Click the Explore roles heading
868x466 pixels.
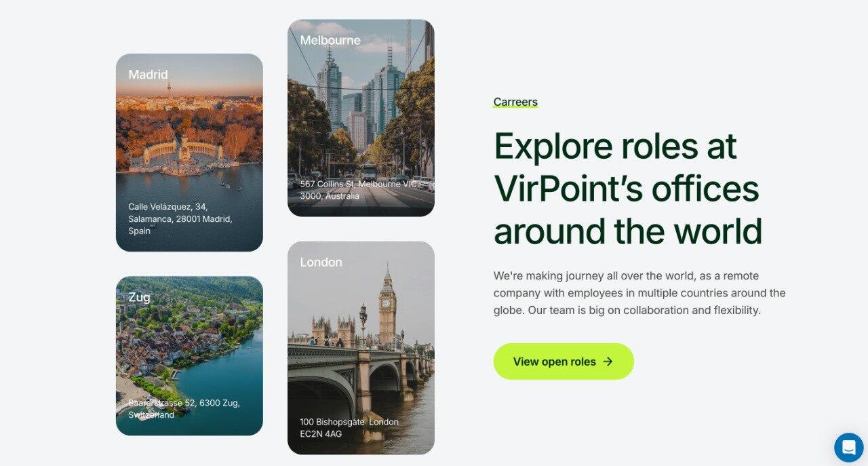[x=628, y=188]
